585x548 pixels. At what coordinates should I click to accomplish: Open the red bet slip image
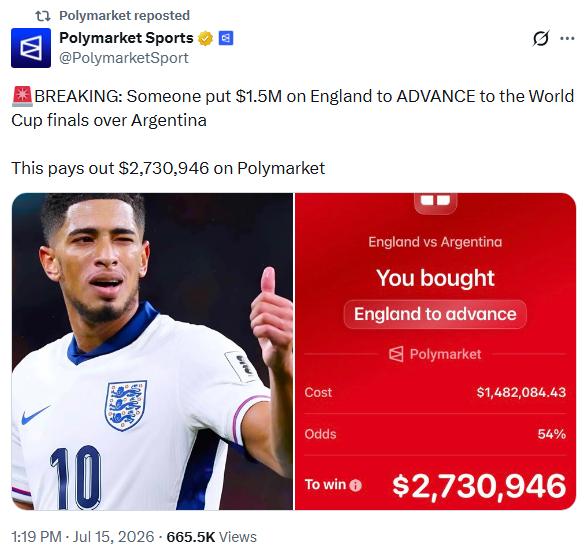pos(435,351)
